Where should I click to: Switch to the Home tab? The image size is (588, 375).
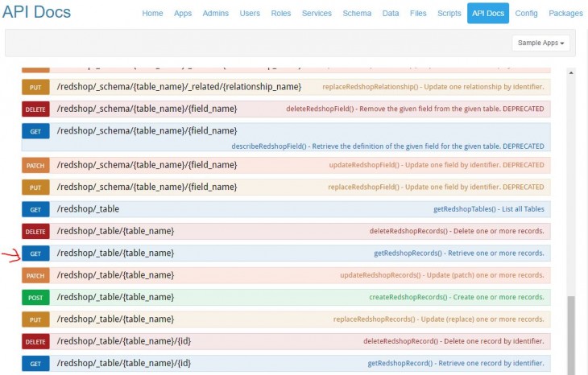coord(152,14)
